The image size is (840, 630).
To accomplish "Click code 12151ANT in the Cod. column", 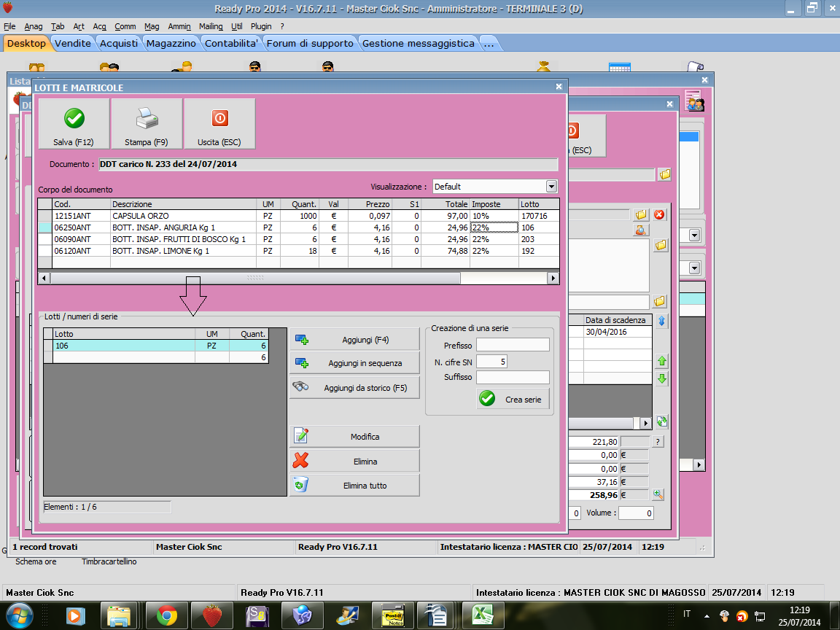I will [x=73, y=216].
